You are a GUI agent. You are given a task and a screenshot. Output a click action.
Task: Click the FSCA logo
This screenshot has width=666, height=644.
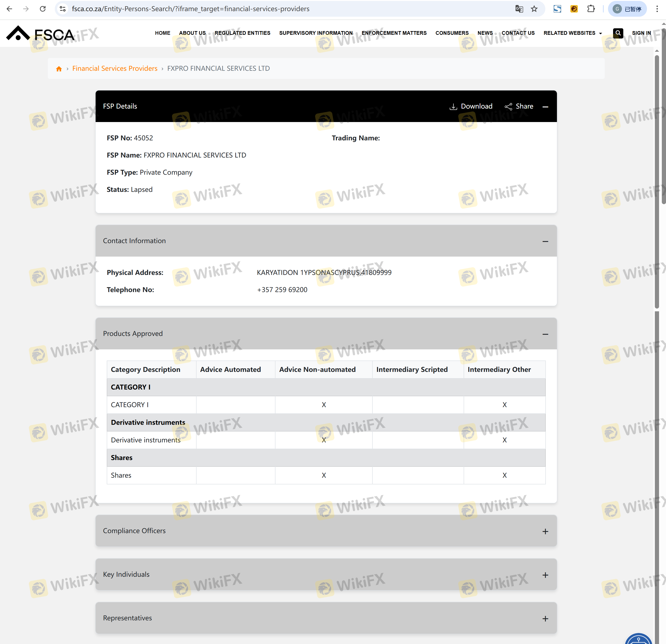coord(40,34)
